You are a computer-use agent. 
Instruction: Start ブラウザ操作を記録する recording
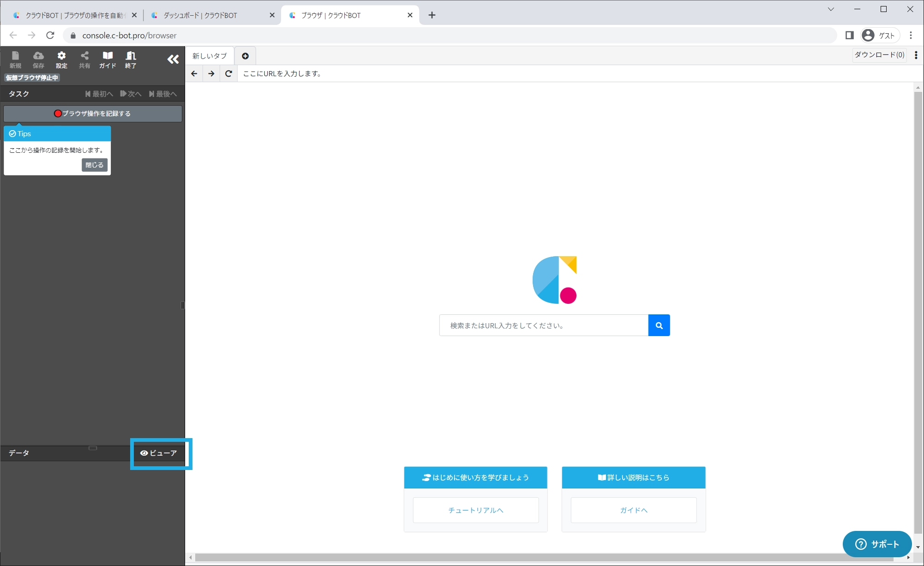[x=93, y=114]
